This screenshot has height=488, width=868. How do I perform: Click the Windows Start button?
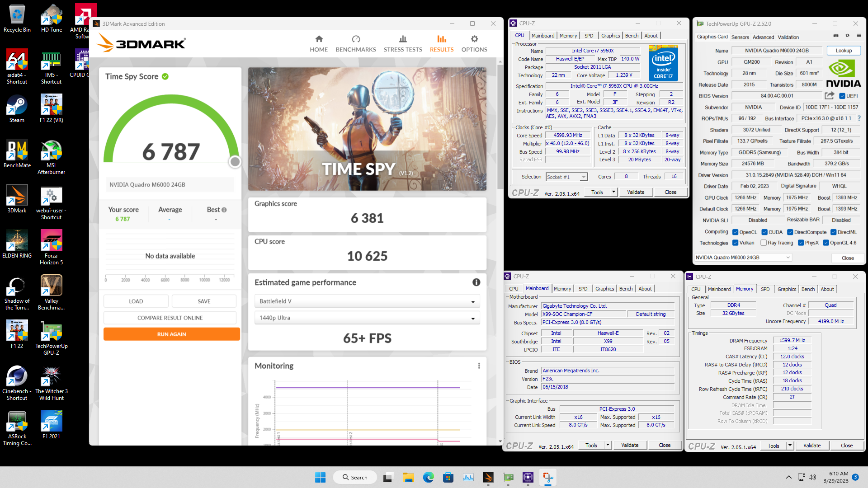(x=320, y=477)
